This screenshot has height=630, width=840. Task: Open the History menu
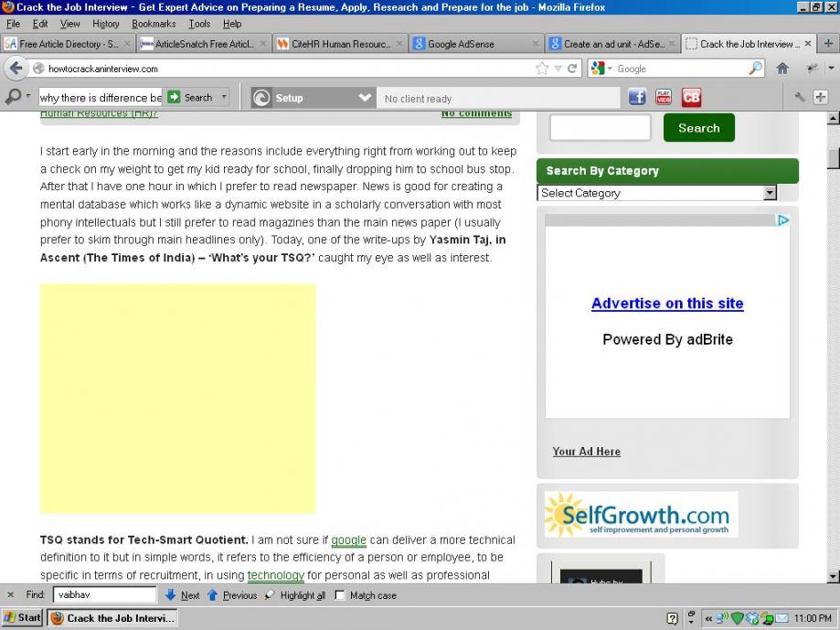point(105,24)
